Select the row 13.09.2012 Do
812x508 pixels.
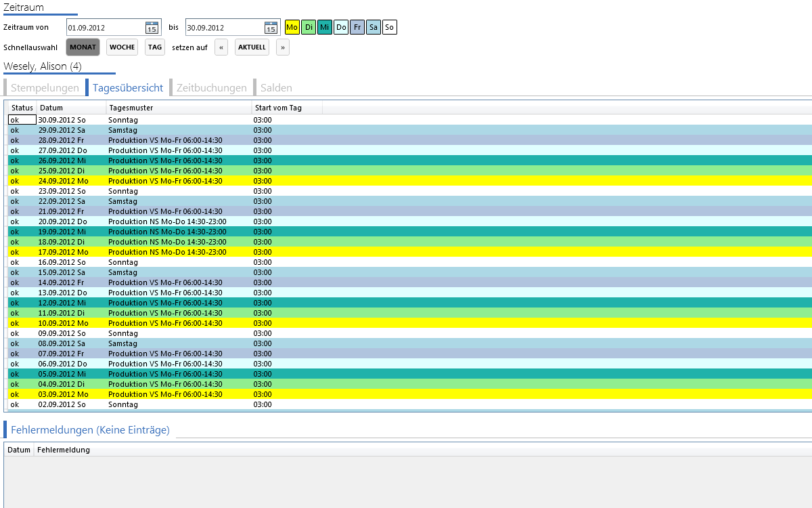click(410, 293)
